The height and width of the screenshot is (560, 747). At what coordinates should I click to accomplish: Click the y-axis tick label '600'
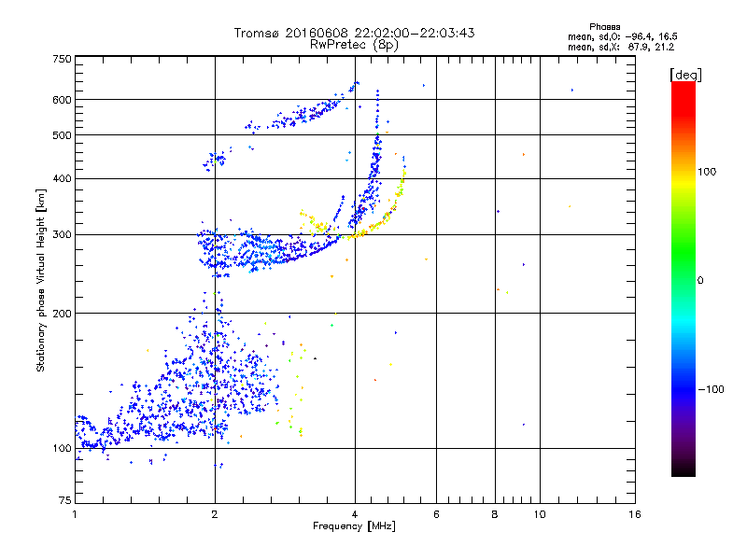click(62, 100)
